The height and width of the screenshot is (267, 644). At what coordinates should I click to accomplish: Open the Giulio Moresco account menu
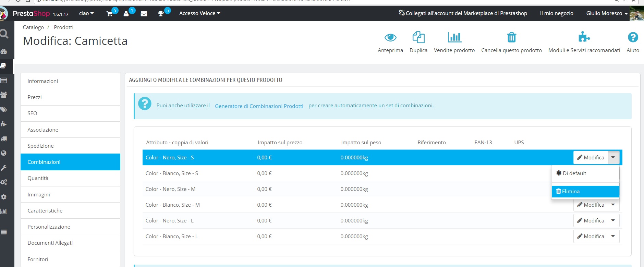click(x=607, y=13)
